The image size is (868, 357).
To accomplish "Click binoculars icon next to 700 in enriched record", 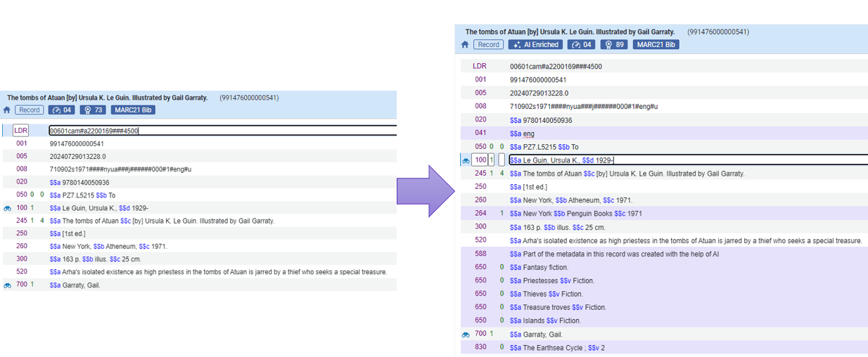I will (465, 335).
